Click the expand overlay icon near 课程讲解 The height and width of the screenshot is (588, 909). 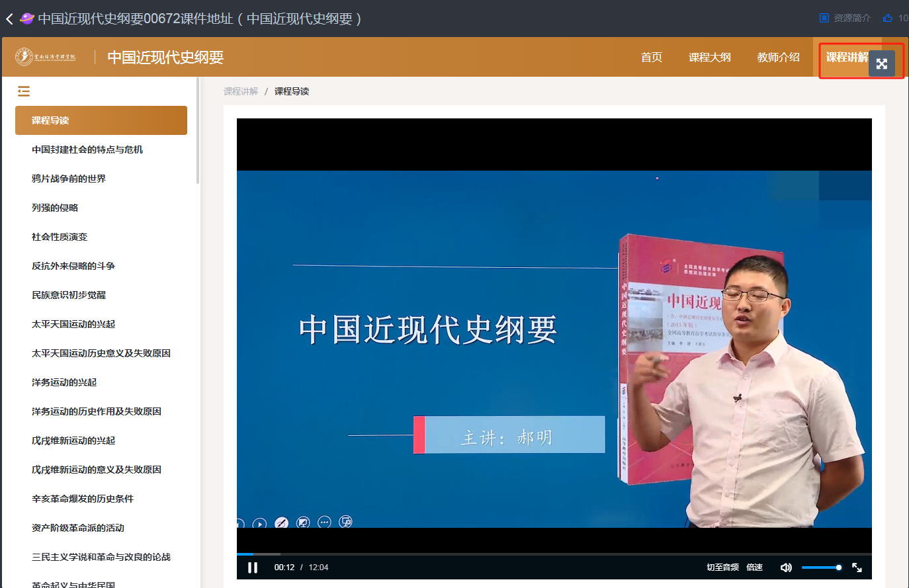click(882, 63)
